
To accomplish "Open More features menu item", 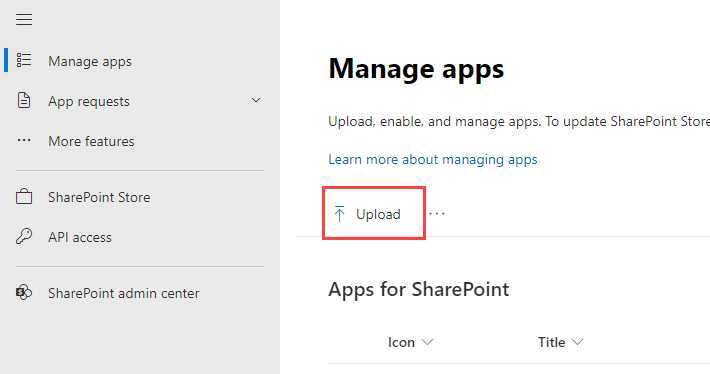I will pyautogui.click(x=91, y=141).
